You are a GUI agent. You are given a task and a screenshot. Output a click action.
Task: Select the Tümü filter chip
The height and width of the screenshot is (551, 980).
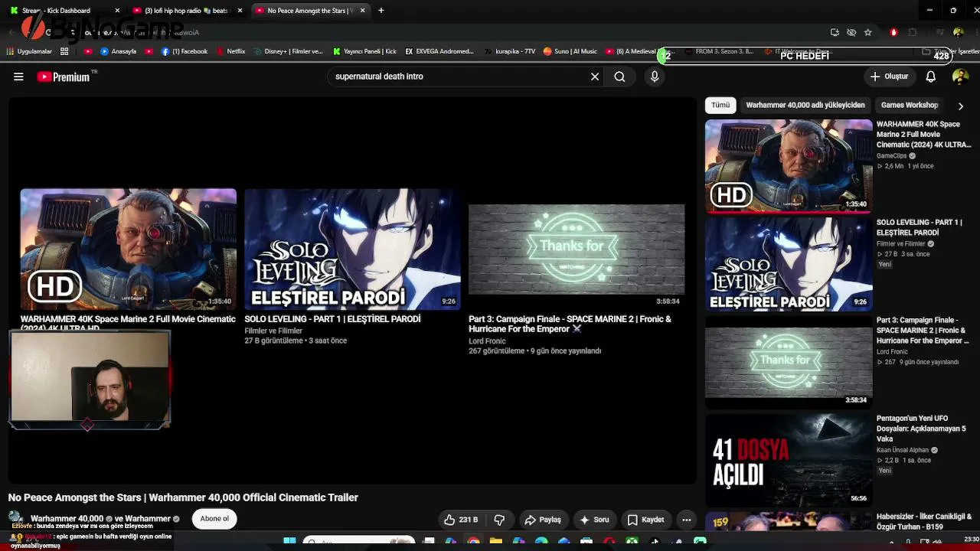pos(720,105)
